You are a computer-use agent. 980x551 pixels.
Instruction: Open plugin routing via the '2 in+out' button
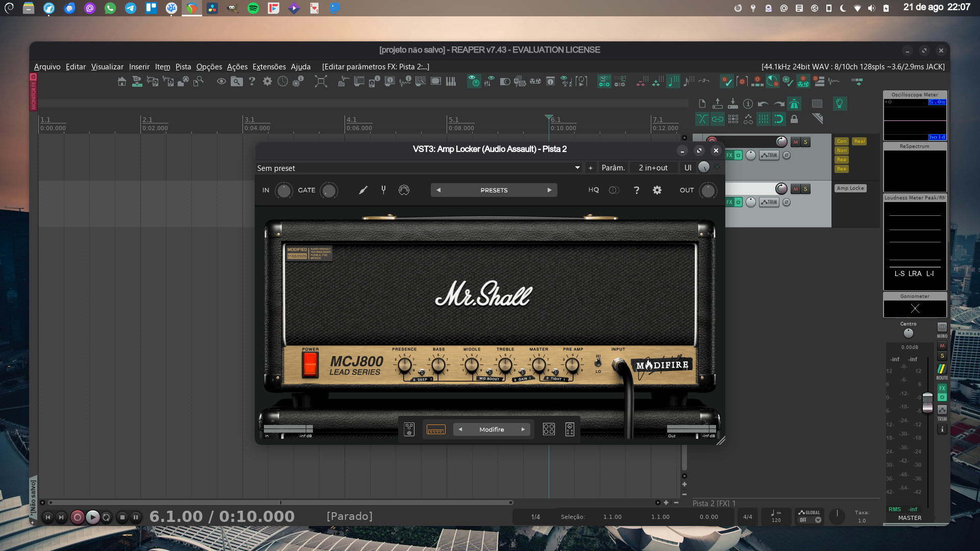(654, 167)
